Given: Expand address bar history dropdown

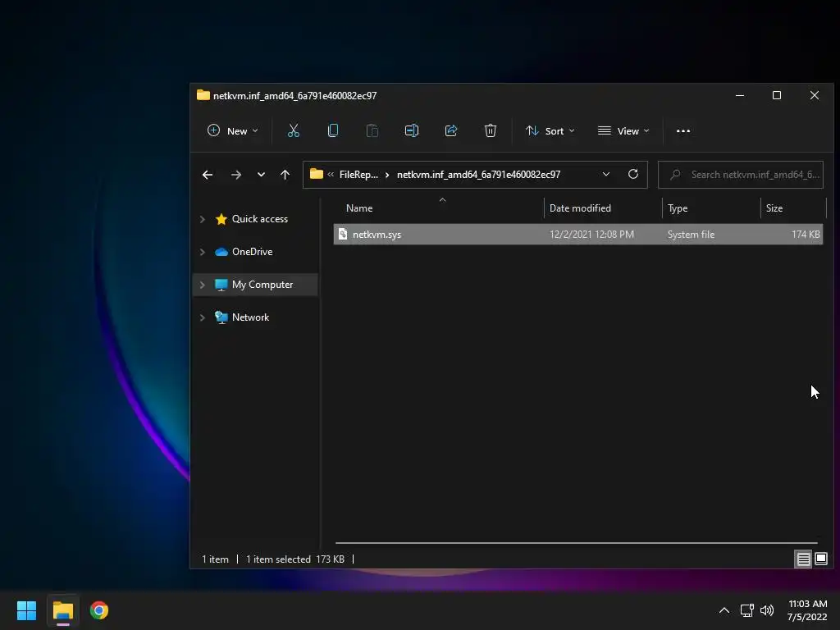Looking at the screenshot, I should click(x=606, y=174).
